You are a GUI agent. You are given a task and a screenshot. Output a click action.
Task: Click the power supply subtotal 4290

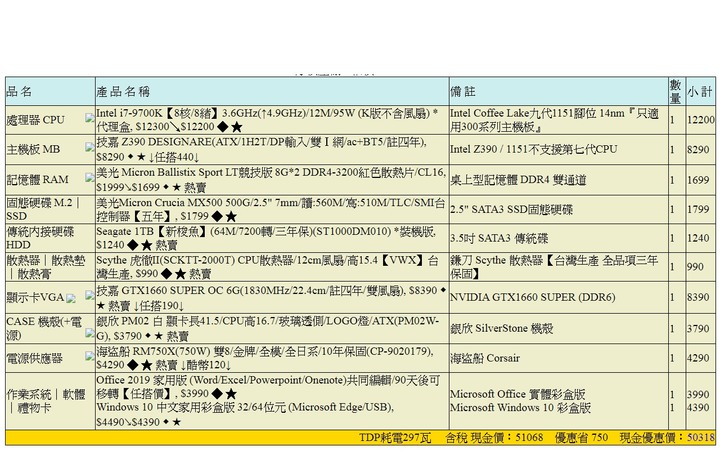pos(698,358)
